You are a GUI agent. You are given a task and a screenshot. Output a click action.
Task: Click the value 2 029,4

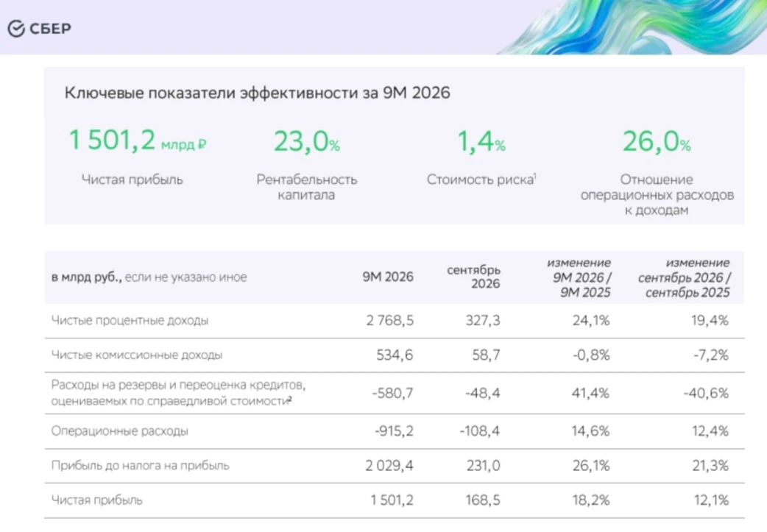pos(389,466)
